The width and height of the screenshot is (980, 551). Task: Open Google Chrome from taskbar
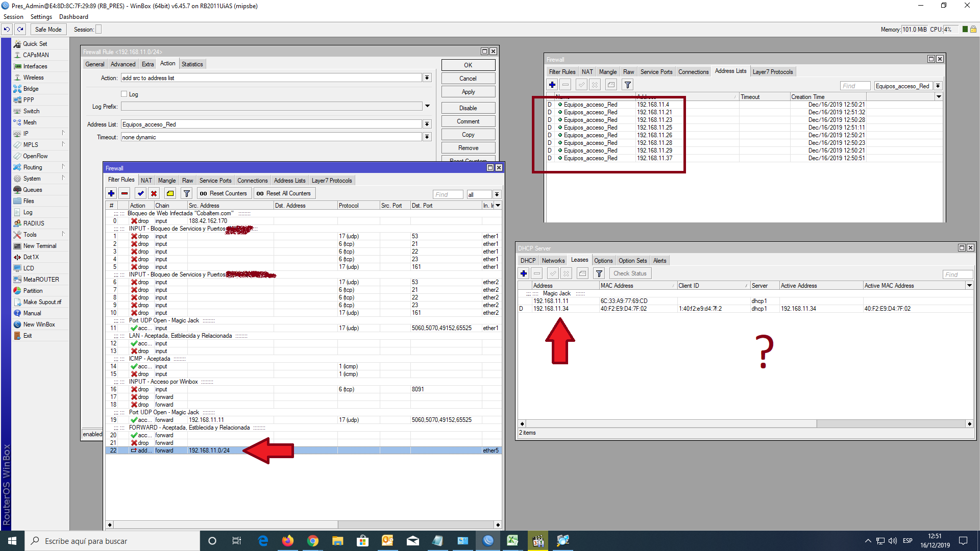click(312, 541)
